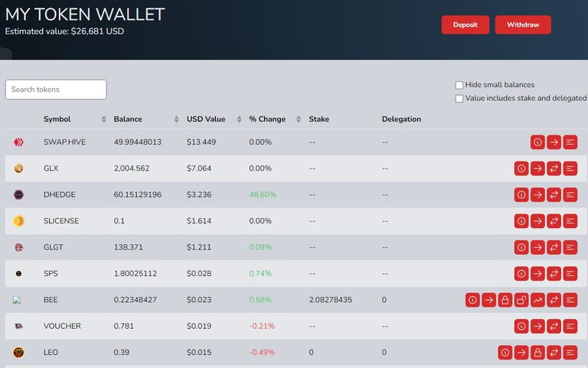Send DHEDGE tokens via arrow icon
Screen dimensions: 588x368
click(537, 195)
